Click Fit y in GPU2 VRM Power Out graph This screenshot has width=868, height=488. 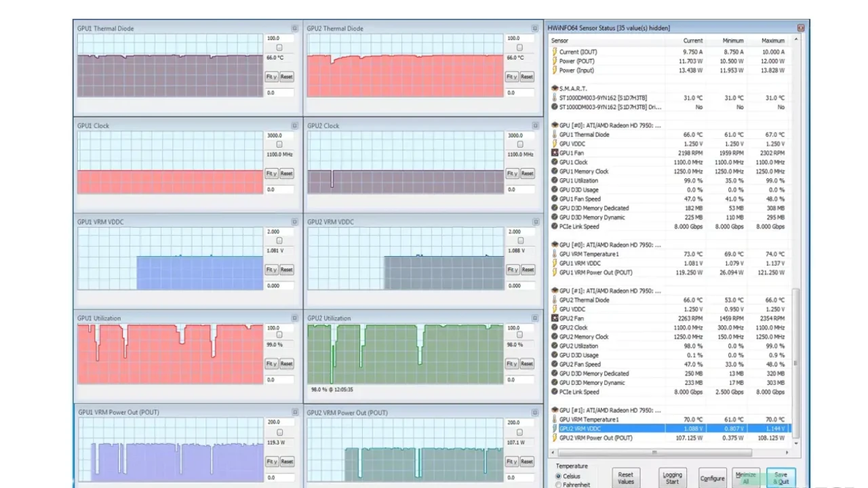coord(511,462)
